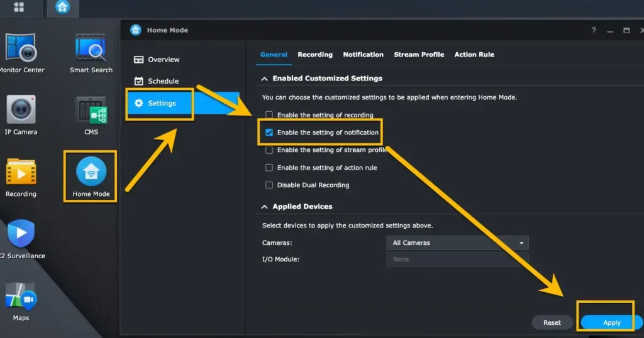The image size is (644, 338).
Task: Maximize the Home Mode window
Action: coord(626,30)
